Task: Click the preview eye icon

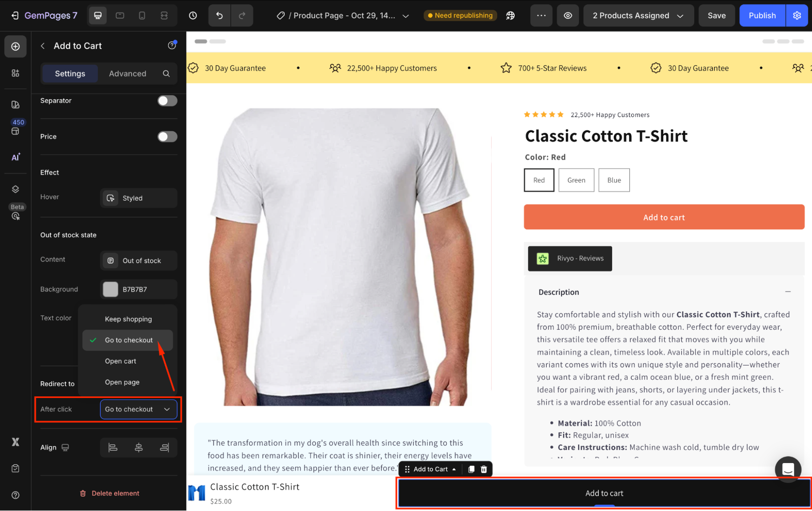Action: point(567,15)
